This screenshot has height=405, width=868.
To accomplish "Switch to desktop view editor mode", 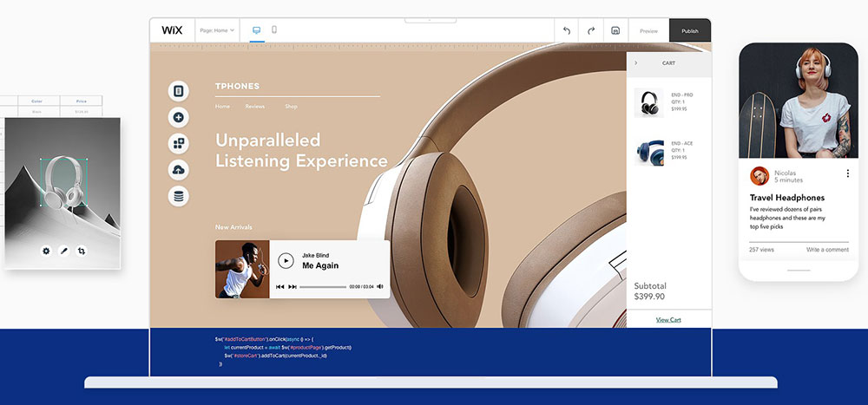I will [x=257, y=30].
